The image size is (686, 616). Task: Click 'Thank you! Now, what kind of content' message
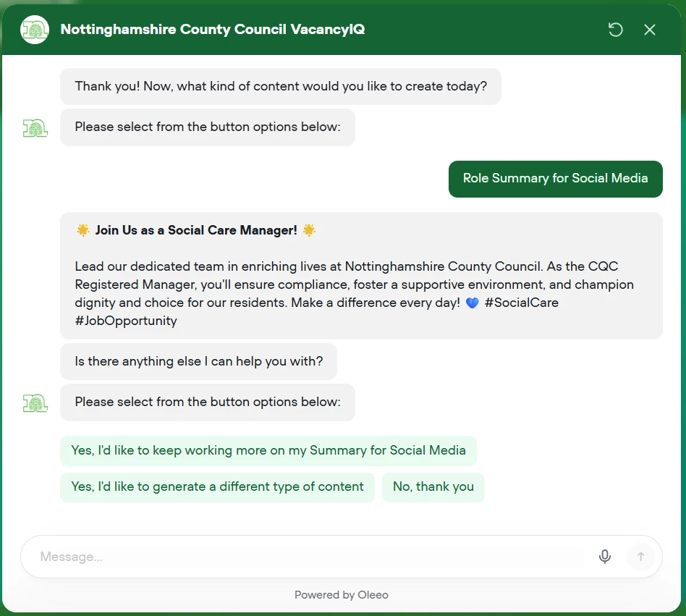pyautogui.click(x=281, y=86)
